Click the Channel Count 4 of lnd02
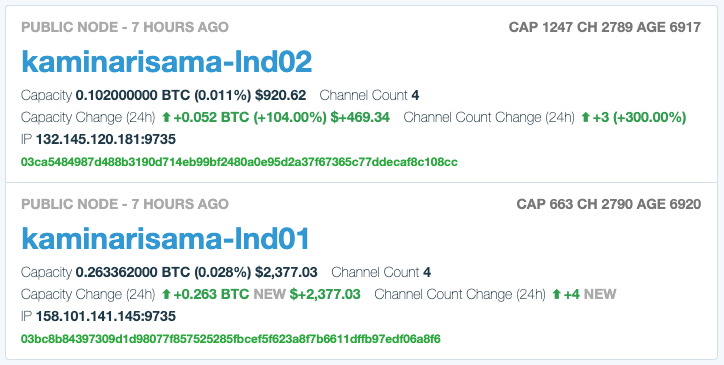724x365 pixels. click(369, 96)
